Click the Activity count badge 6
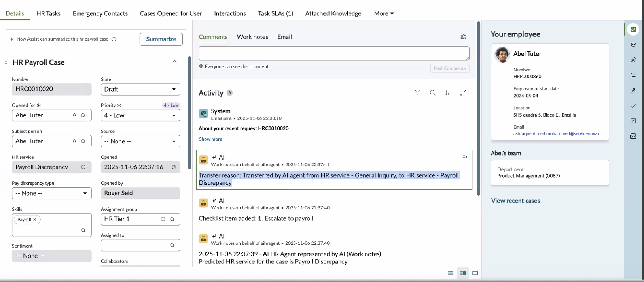644x282 pixels. coord(229,93)
